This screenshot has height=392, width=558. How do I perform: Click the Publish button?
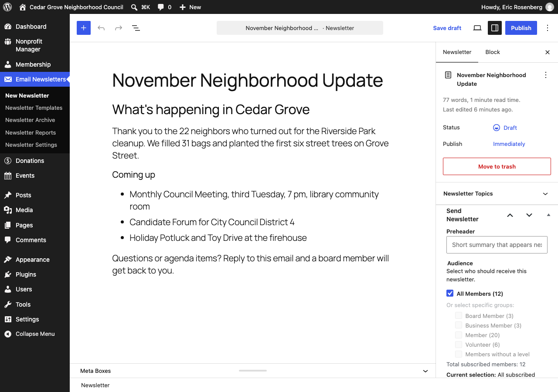pos(521,28)
